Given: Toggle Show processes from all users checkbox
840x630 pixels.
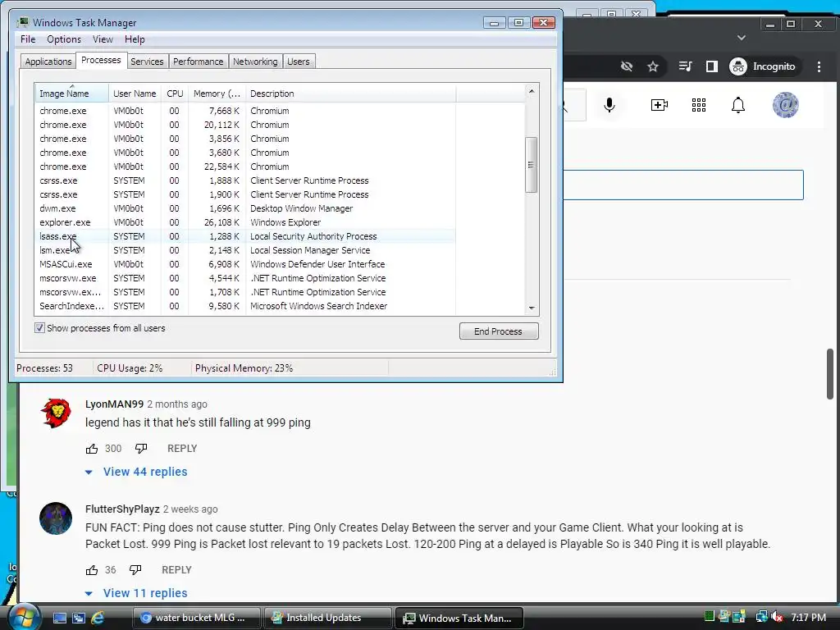Looking at the screenshot, I should pos(39,328).
